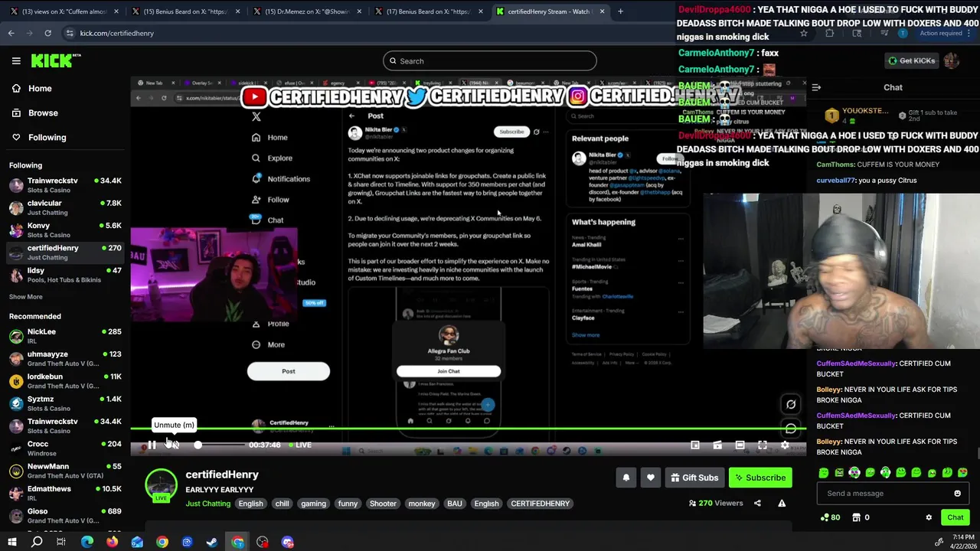The image size is (980, 551).
Task: Report the stream with the warning icon
Action: 782,504
